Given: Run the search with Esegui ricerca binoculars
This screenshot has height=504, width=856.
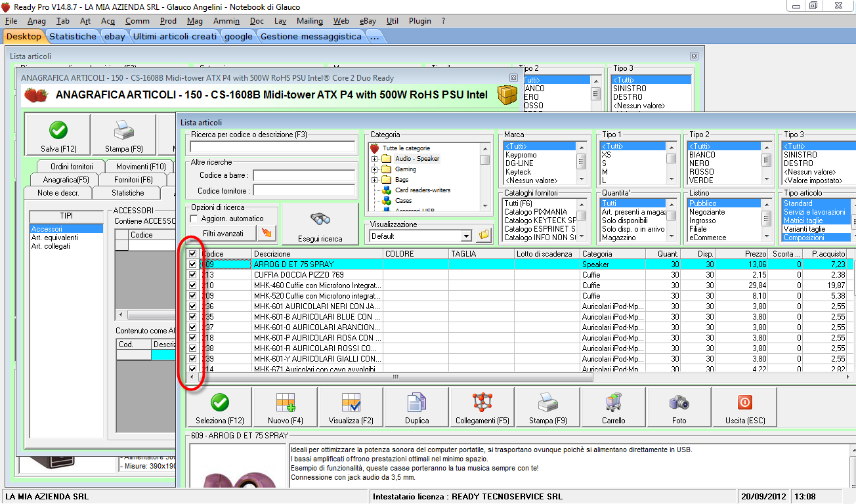Looking at the screenshot, I should 320,224.
